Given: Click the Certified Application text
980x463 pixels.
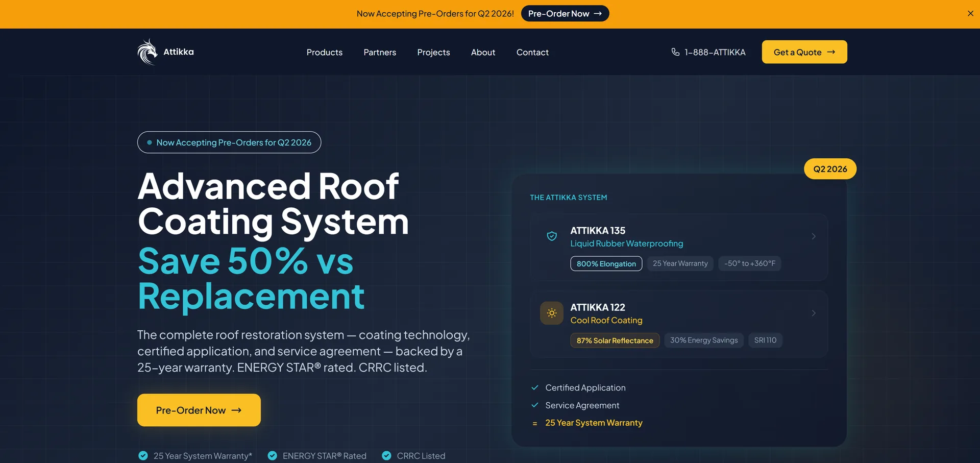Looking at the screenshot, I should coord(585,387).
